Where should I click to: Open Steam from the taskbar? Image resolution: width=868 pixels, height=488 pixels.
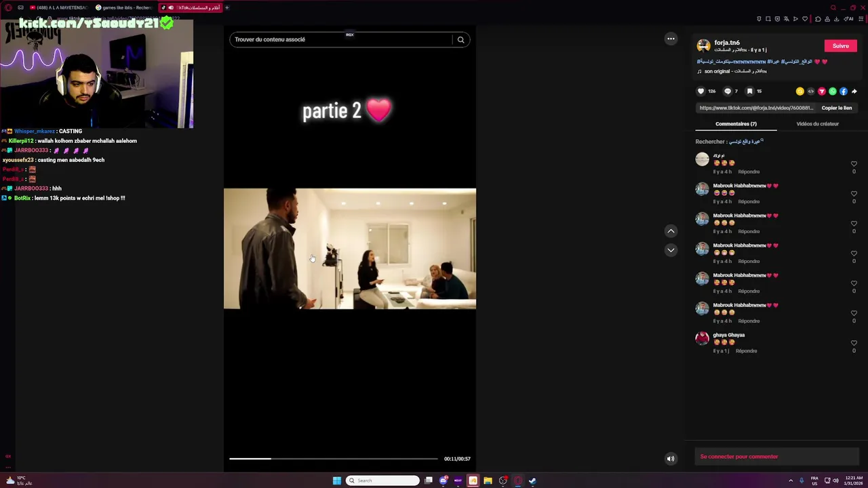point(532,481)
